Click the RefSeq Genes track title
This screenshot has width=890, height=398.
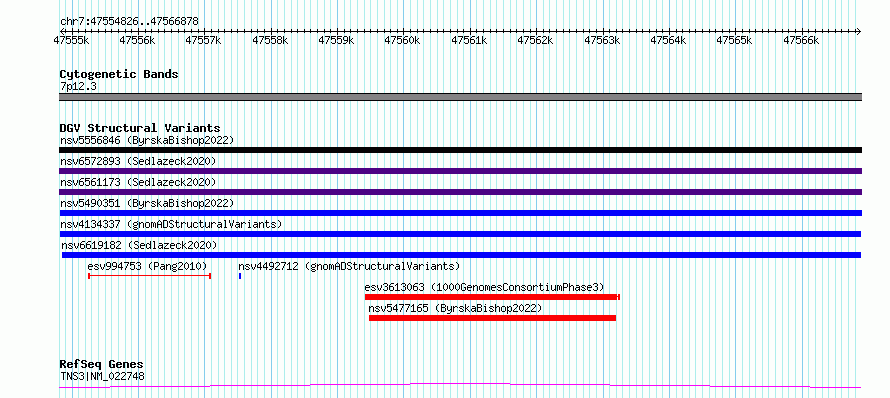[x=102, y=365]
